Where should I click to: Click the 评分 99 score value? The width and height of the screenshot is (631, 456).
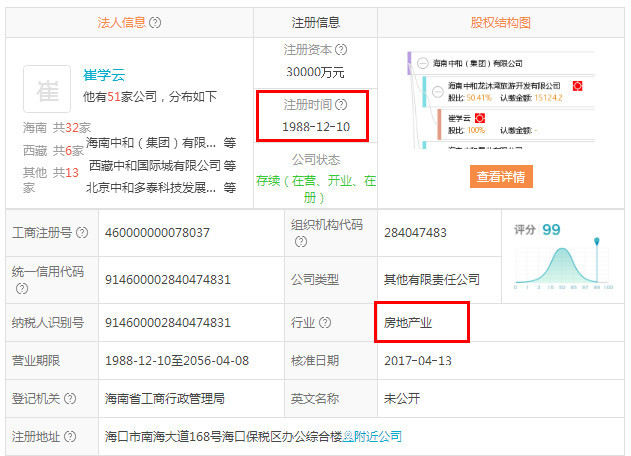(x=551, y=229)
